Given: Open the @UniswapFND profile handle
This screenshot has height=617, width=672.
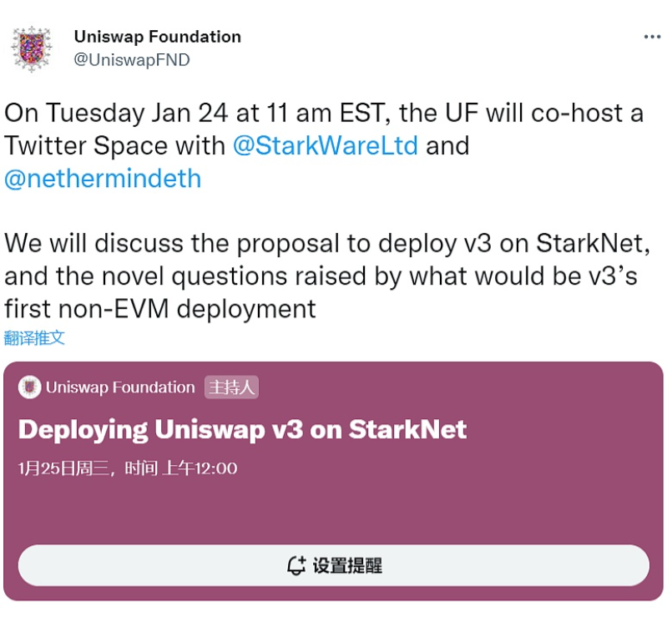Looking at the screenshot, I should click(133, 60).
